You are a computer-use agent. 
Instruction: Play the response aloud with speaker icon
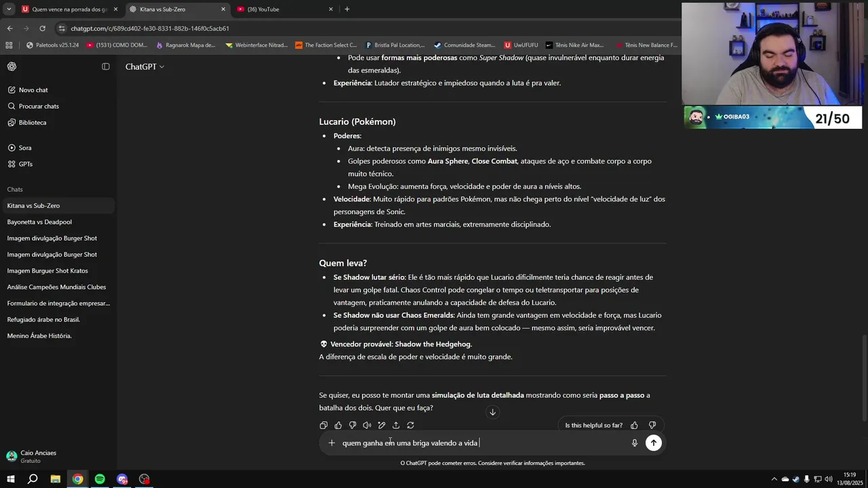pyautogui.click(x=367, y=426)
